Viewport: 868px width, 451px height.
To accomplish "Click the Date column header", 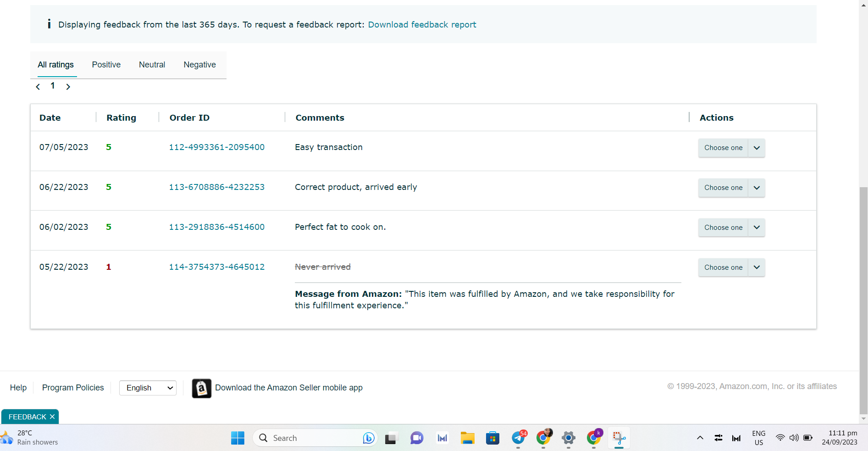I will [x=50, y=118].
